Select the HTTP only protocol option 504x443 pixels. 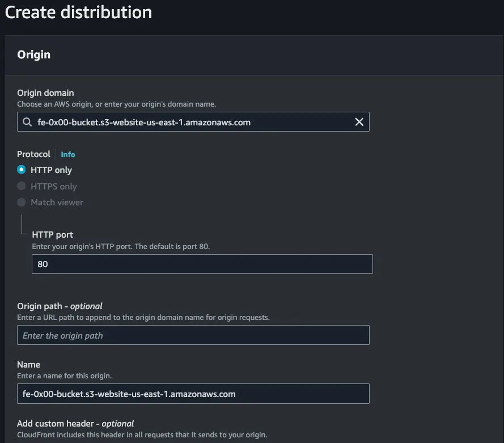[x=22, y=170]
